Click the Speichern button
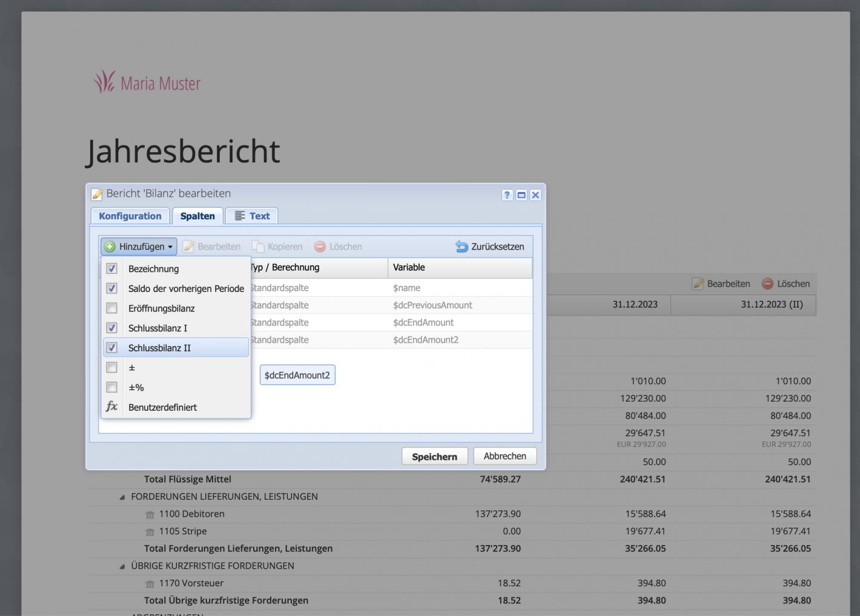The height and width of the screenshot is (616, 860). click(x=434, y=455)
